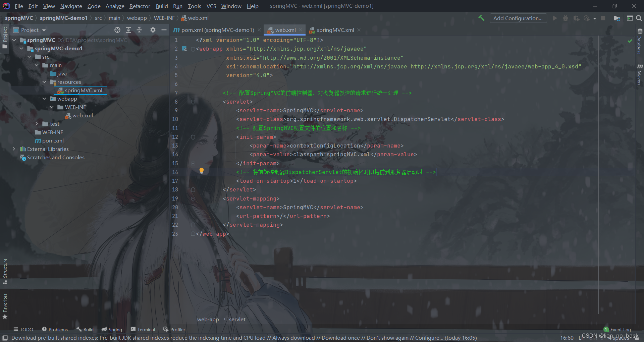Open the File menu
Image resolution: width=644 pixels, height=342 pixels.
click(x=19, y=6)
